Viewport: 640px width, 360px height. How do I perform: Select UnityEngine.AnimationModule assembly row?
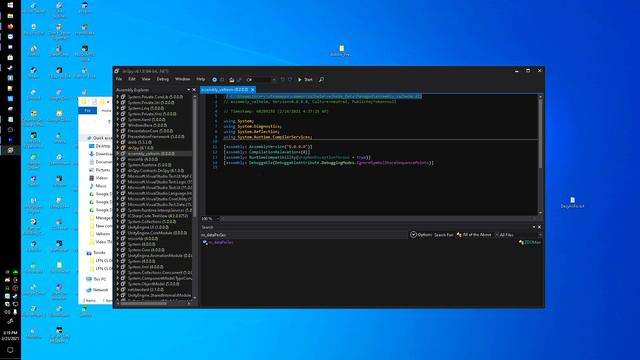(160, 256)
